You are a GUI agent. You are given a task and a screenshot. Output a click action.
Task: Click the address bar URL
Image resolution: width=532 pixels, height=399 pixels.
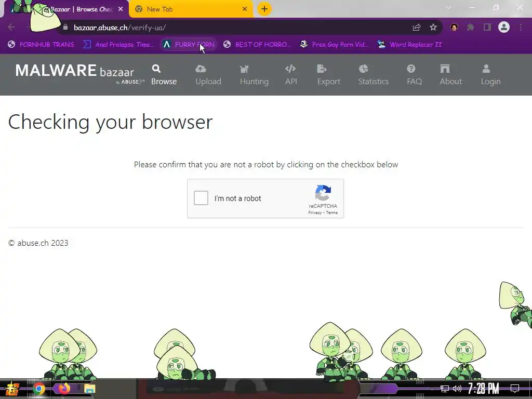point(120,28)
